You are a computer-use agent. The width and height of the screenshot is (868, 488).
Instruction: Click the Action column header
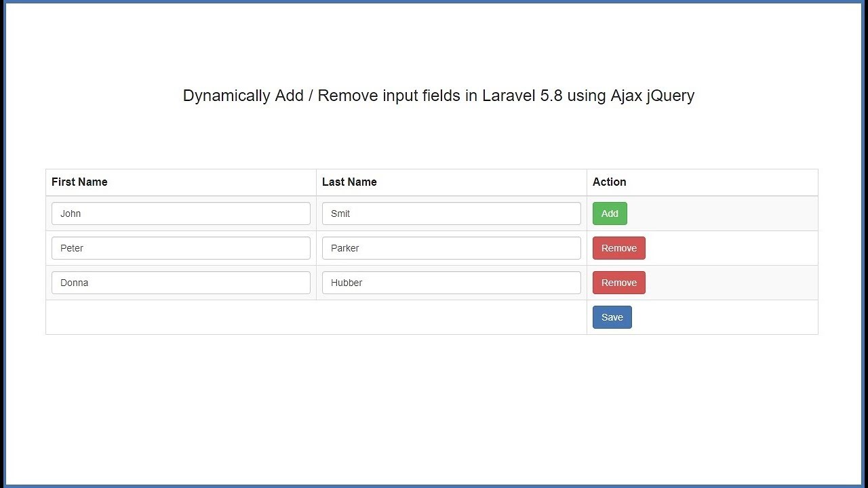[x=609, y=182]
